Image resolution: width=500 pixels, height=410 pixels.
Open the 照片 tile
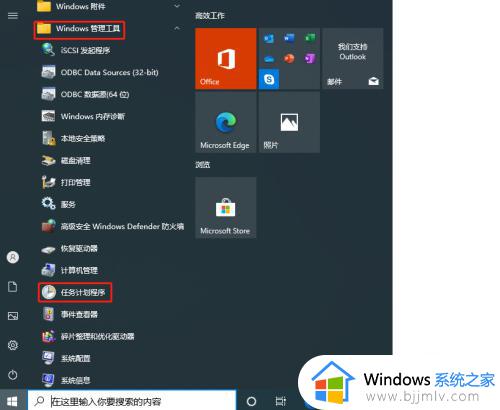click(x=289, y=122)
